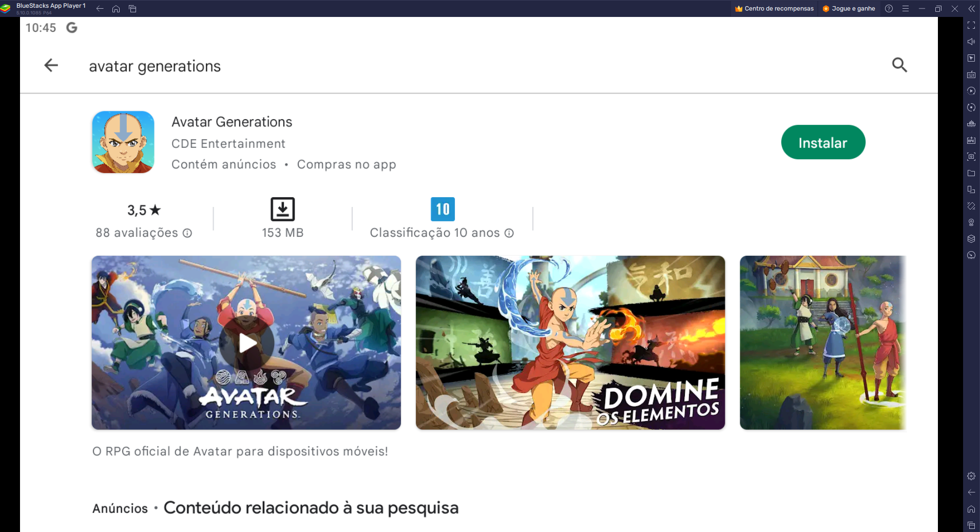Click the info icon beside 88 avaliações
Viewport: 980px width, 532px height.
click(187, 233)
